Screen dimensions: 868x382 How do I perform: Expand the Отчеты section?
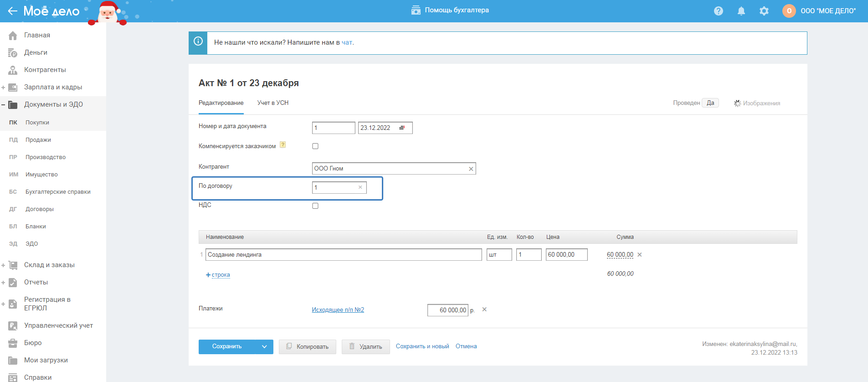pos(3,282)
